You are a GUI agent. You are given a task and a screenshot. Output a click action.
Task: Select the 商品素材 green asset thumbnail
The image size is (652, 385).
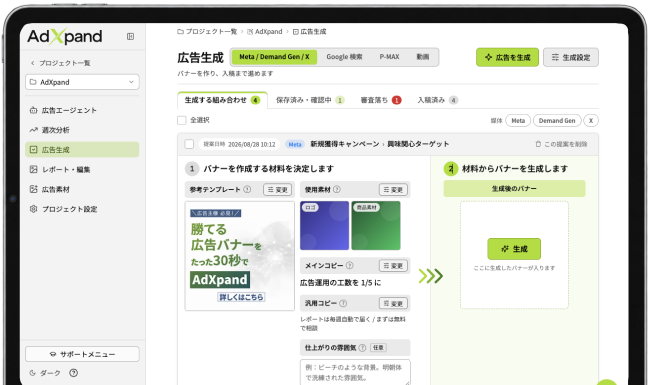(x=376, y=225)
